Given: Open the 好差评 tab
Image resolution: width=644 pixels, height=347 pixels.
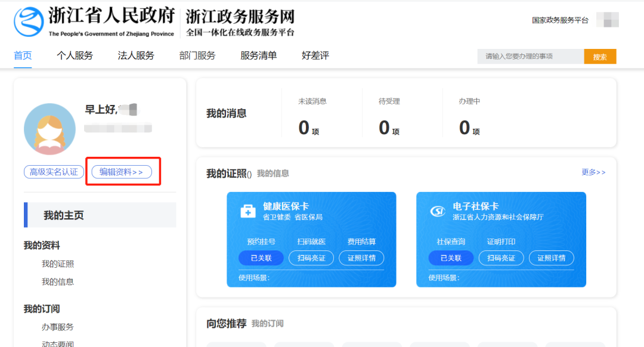Looking at the screenshot, I should coord(315,56).
